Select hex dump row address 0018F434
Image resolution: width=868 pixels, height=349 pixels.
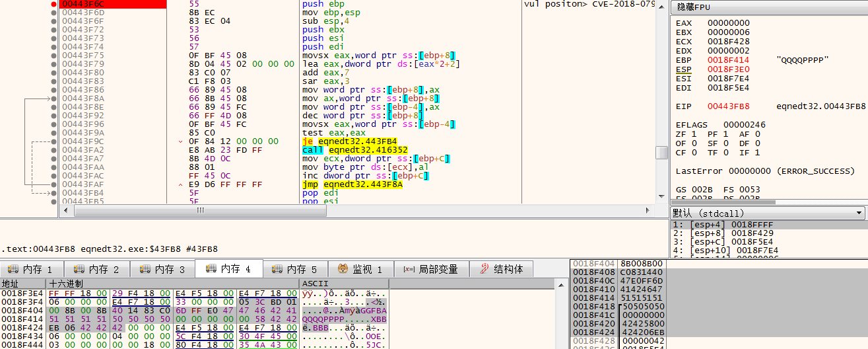(x=22, y=335)
